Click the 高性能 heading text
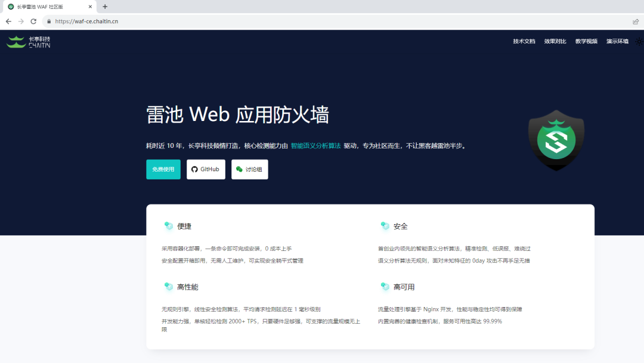 [x=188, y=287]
